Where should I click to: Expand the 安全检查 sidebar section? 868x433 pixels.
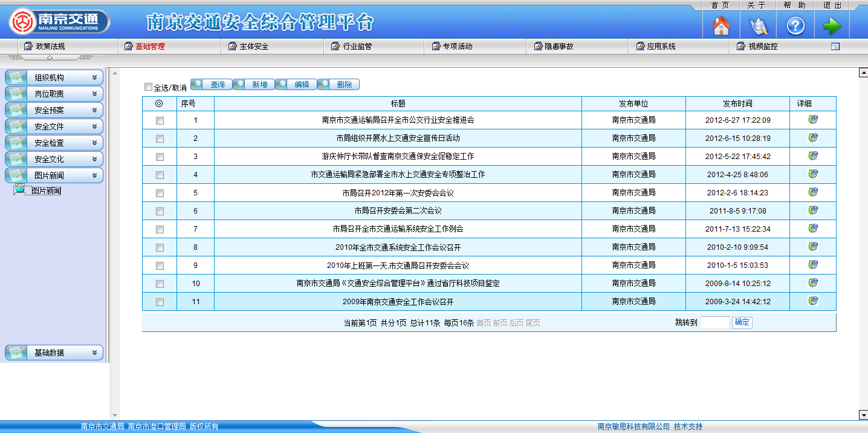54,143
